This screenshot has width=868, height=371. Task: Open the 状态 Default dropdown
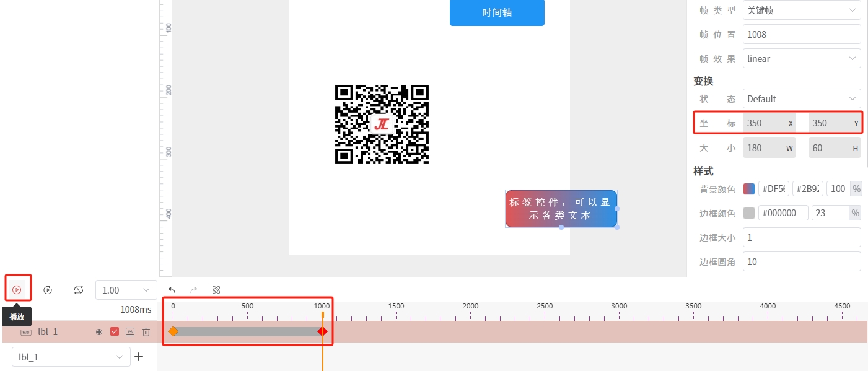pos(801,98)
